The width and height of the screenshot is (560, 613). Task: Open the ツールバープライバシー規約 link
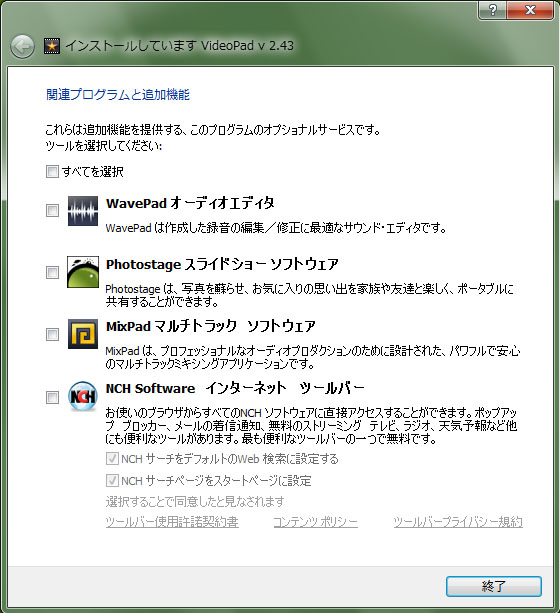tap(458, 522)
